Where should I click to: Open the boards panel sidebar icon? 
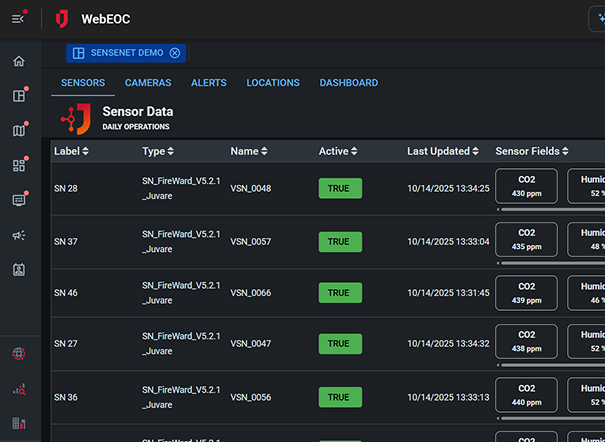pyautogui.click(x=18, y=96)
